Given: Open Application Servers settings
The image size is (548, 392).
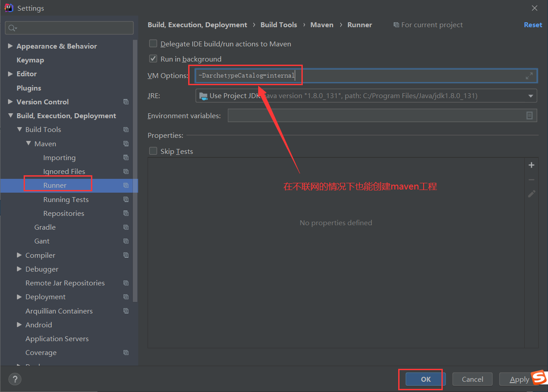Looking at the screenshot, I should (57, 338).
